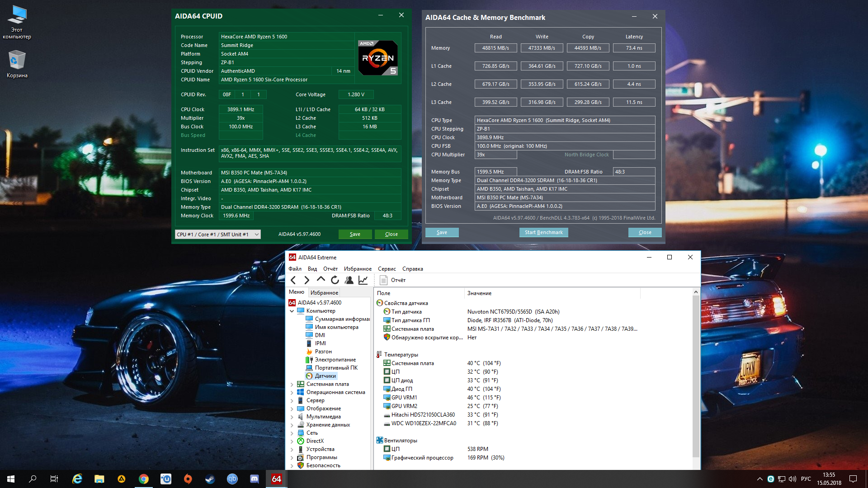Image resolution: width=868 pixels, height=488 pixels.
Task: Expand the Хранение данных tree node
Action: pos(292,425)
